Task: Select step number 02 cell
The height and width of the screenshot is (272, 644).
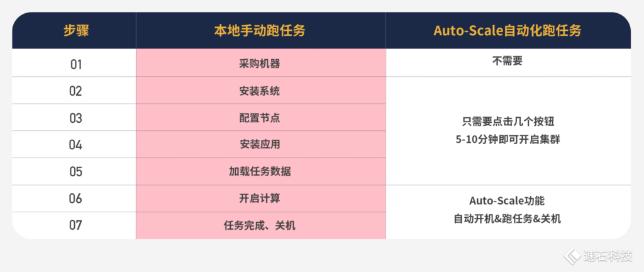Action: click(x=75, y=91)
